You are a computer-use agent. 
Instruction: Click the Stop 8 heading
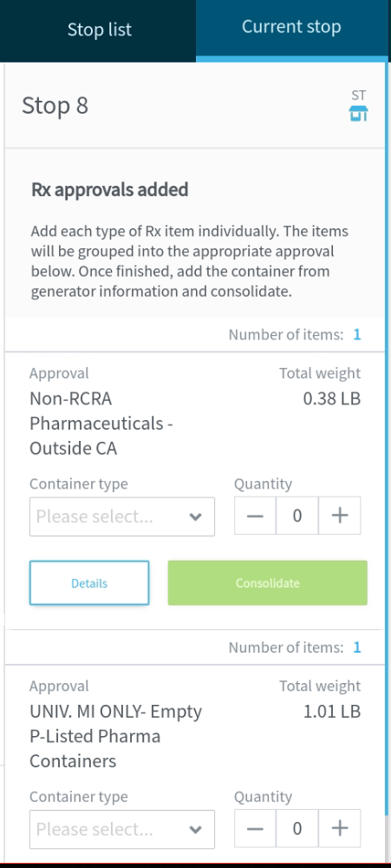[x=55, y=106]
